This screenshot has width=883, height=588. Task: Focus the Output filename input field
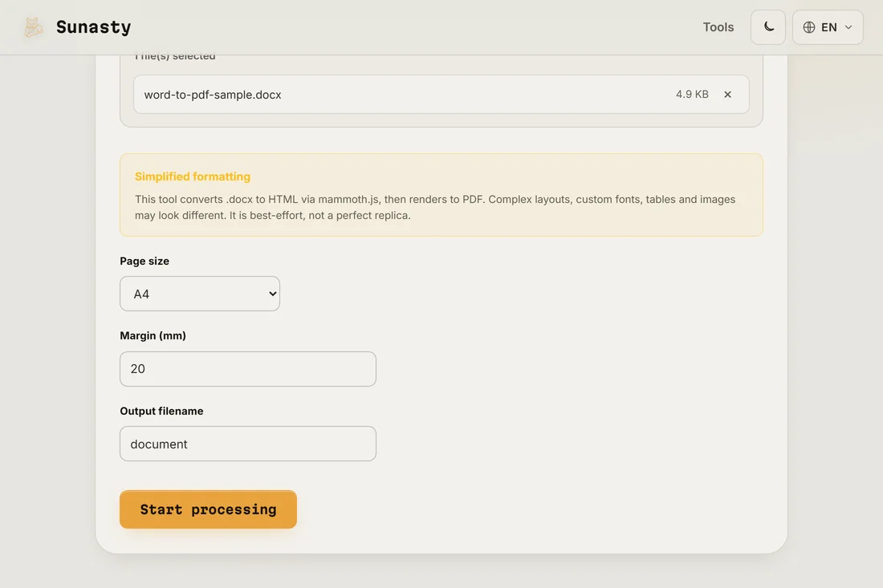click(248, 444)
